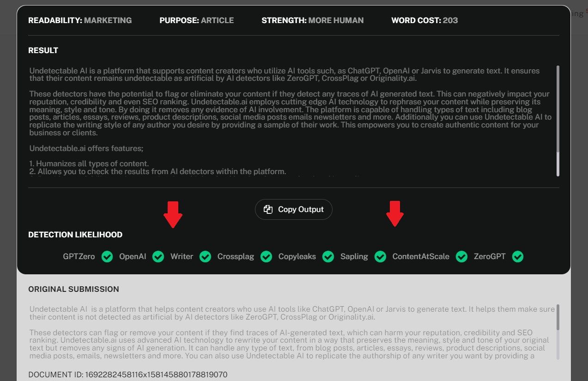This screenshot has height=381, width=588.
Task: Click the copy icon inside Copy Output
Action: tap(268, 209)
